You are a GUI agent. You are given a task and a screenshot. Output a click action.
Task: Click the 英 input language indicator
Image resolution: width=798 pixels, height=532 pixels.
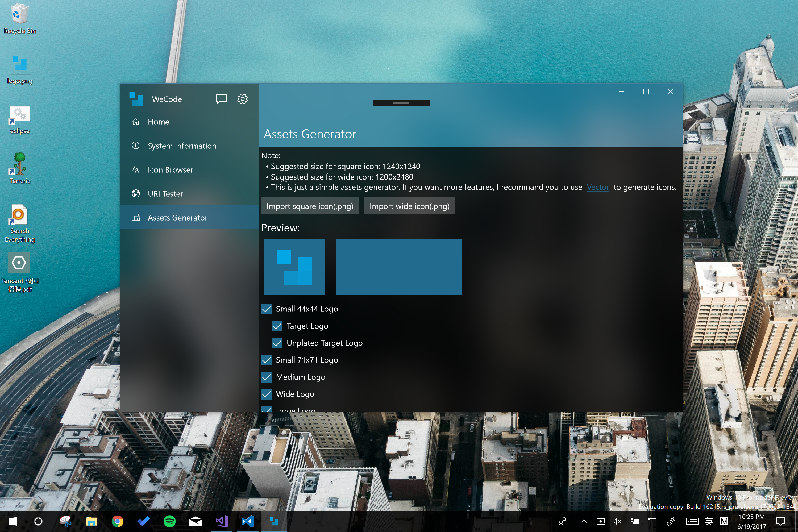click(709, 521)
